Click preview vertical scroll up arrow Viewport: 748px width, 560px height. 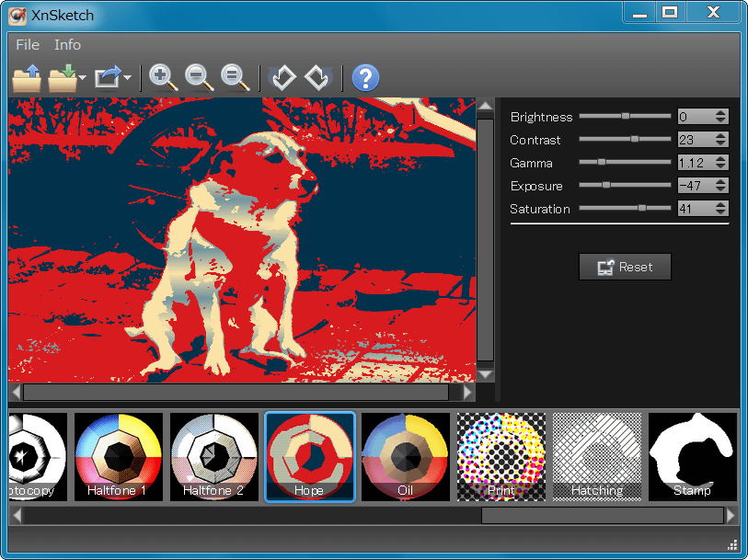point(485,106)
